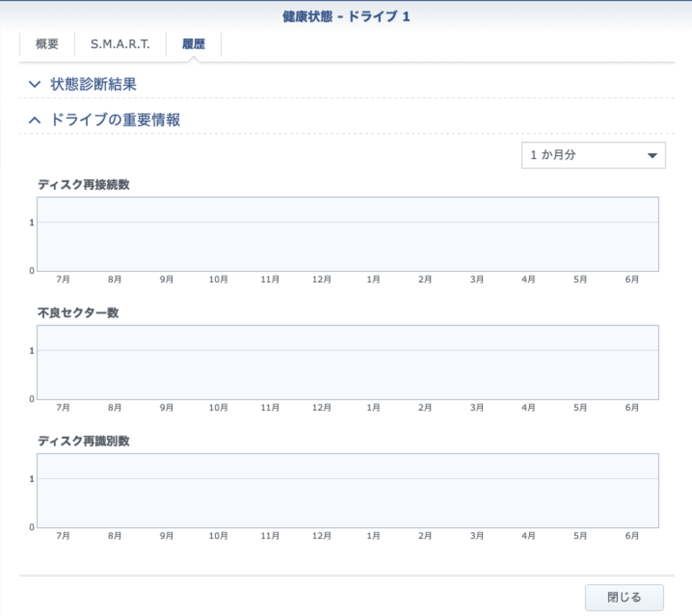Switch to the S.M.A.R.T. tab

pyautogui.click(x=119, y=43)
